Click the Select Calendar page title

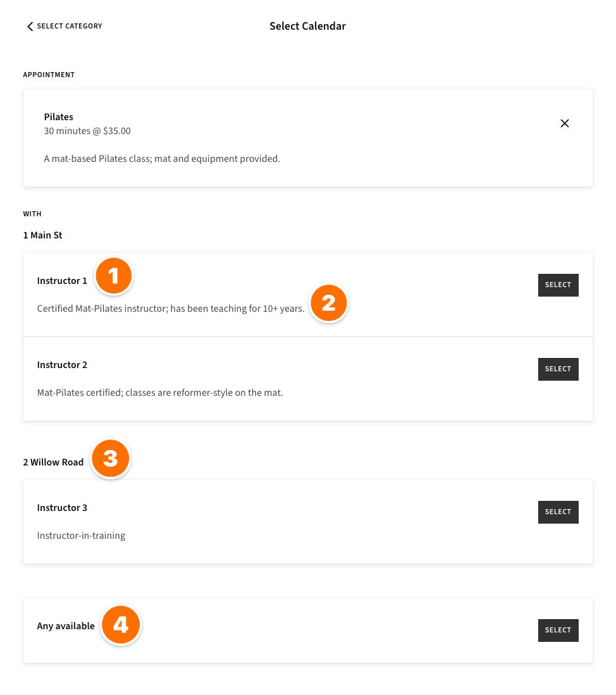point(307,26)
